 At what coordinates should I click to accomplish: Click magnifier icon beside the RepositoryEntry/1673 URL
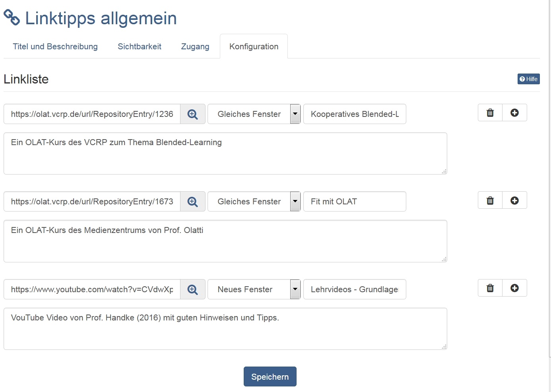point(193,202)
